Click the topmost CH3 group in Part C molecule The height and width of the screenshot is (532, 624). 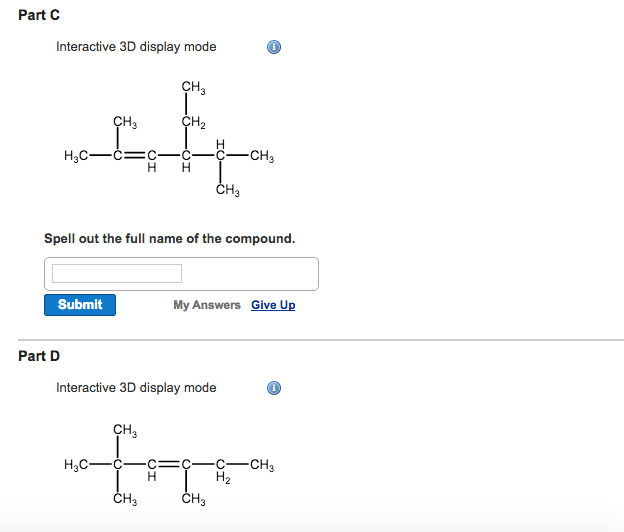193,89
